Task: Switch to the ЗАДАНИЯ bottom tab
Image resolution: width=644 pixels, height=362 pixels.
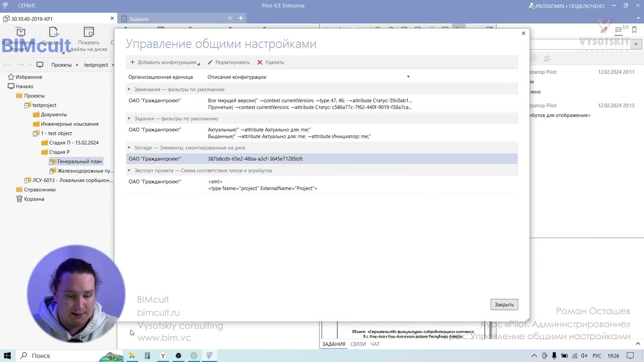Action: point(334,344)
